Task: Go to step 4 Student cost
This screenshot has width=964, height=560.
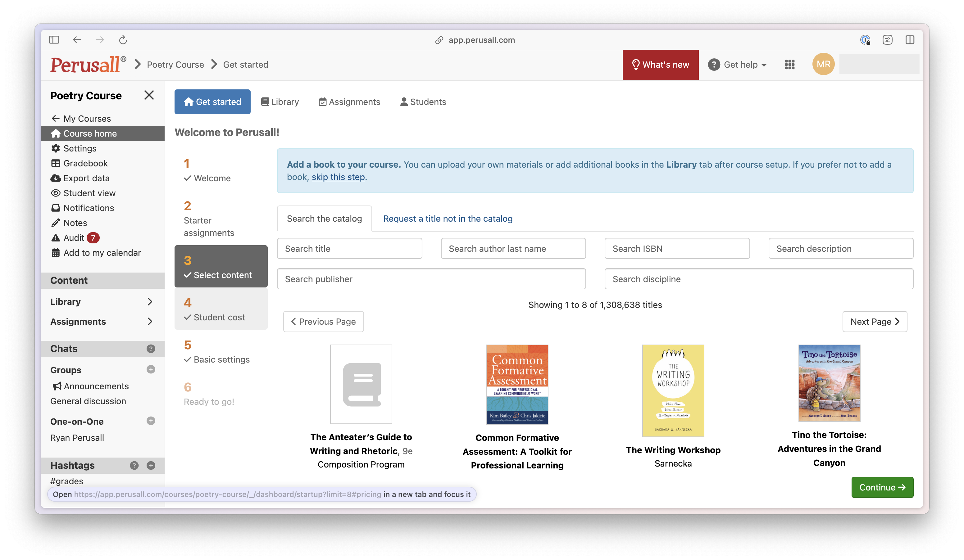Action: 221,309
